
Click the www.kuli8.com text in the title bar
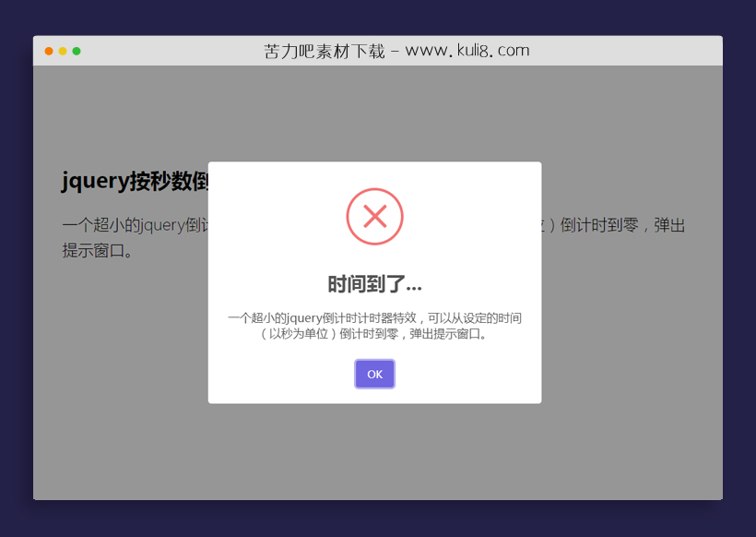click(467, 51)
